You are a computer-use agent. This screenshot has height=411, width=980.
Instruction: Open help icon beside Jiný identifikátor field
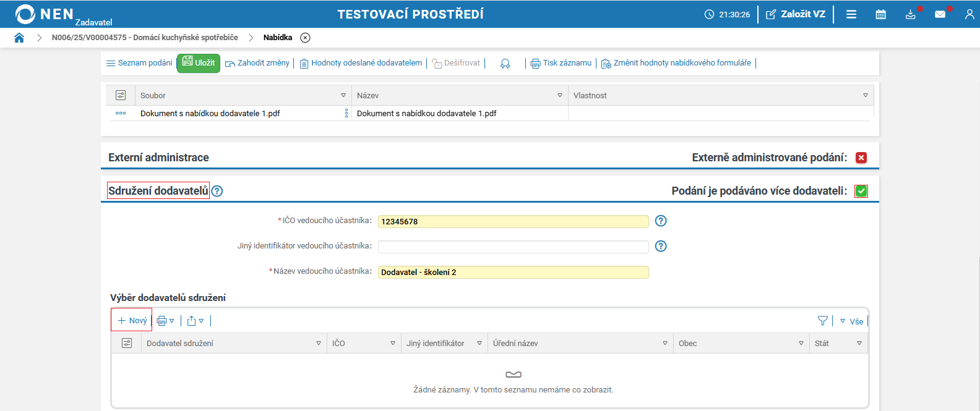point(661,246)
